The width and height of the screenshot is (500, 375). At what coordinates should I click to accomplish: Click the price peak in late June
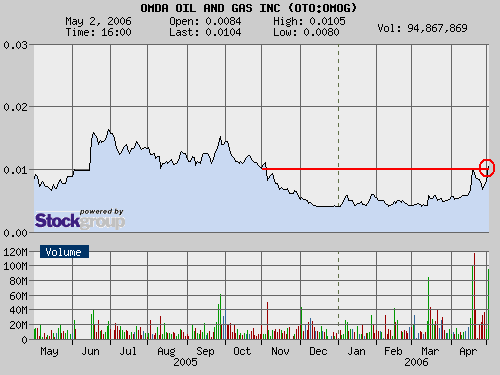coord(109,130)
